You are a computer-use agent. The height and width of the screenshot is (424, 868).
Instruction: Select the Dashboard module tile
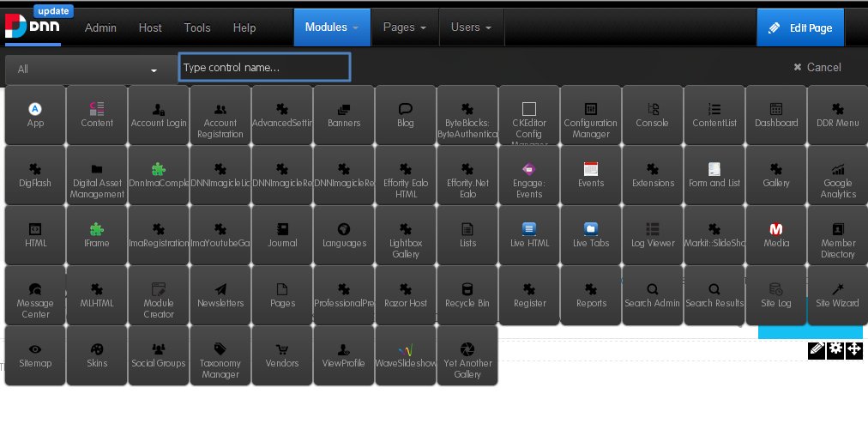tap(776, 115)
